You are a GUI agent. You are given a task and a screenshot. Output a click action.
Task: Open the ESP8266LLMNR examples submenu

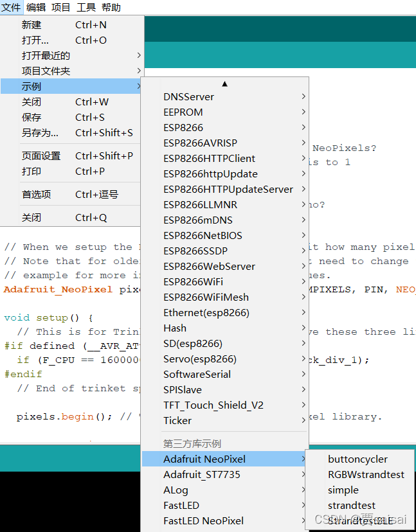pos(225,204)
